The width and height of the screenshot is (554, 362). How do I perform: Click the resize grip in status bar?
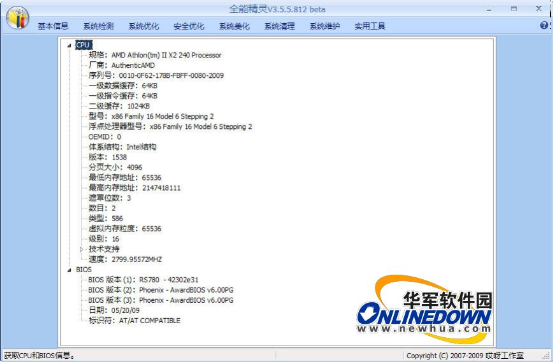[x=547, y=356]
